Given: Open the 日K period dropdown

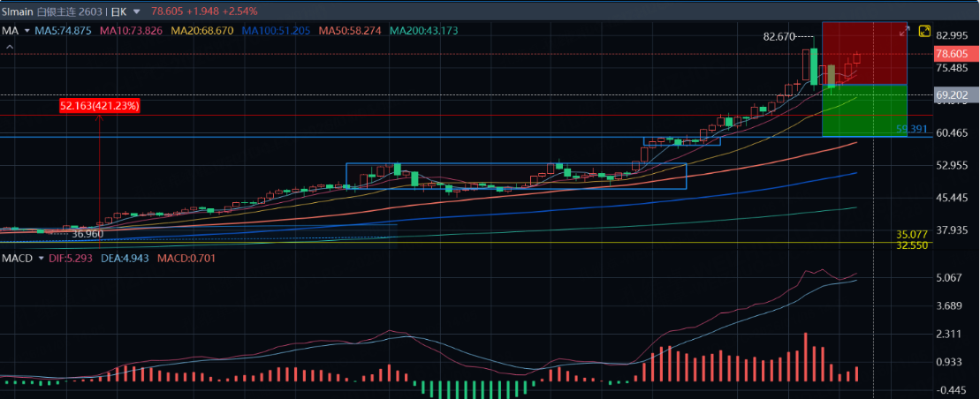Looking at the screenshot, I should 129,11.
